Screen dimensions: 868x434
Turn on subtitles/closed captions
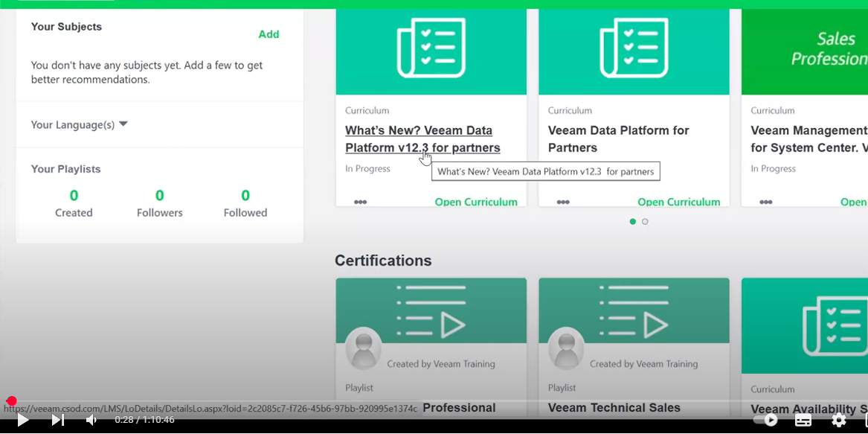click(803, 420)
